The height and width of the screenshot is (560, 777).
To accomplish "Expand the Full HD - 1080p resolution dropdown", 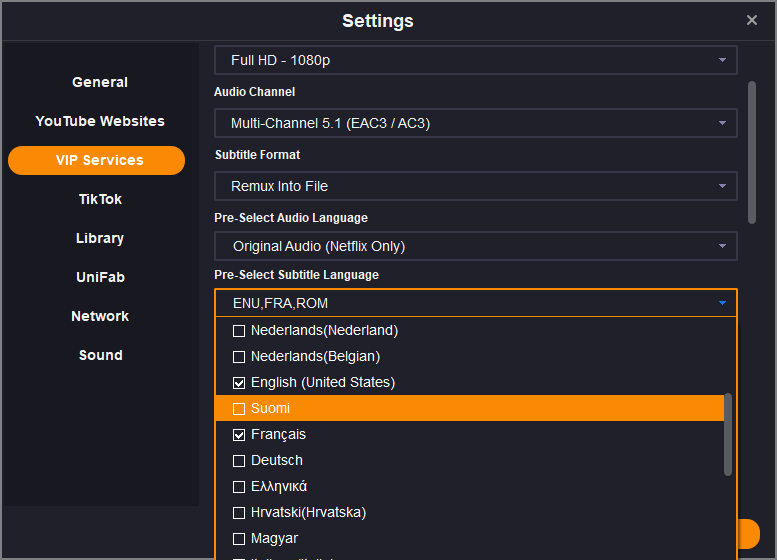I will [x=476, y=60].
